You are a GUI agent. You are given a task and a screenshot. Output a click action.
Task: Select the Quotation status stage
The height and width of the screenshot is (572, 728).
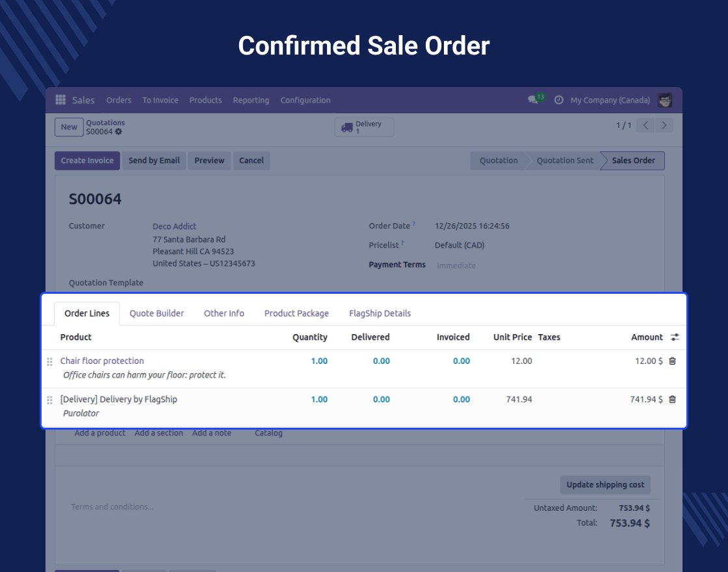(x=498, y=161)
